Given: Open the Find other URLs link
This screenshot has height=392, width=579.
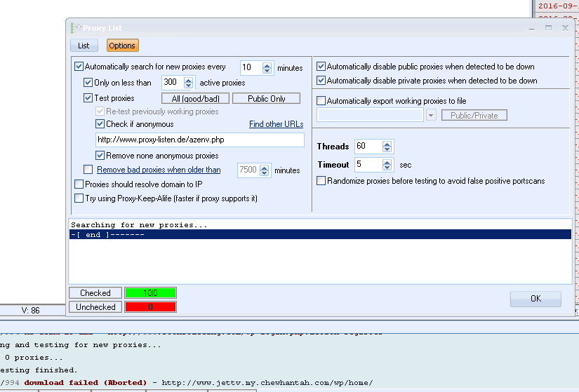Looking at the screenshot, I should [x=276, y=124].
